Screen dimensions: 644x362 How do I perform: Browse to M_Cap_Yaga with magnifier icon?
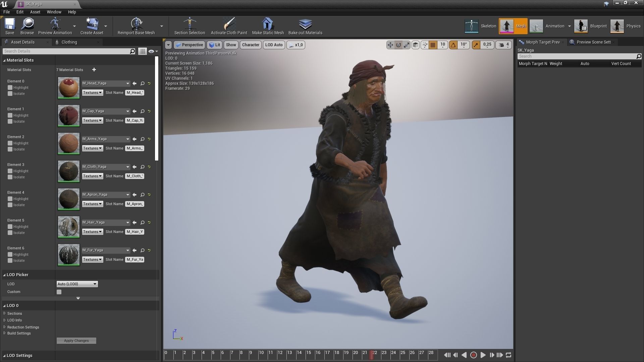(143, 111)
